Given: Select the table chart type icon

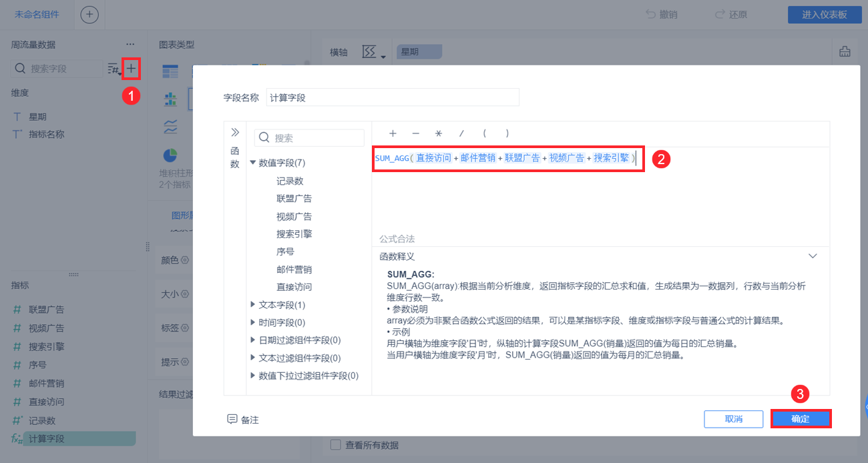Looking at the screenshot, I should tap(170, 71).
